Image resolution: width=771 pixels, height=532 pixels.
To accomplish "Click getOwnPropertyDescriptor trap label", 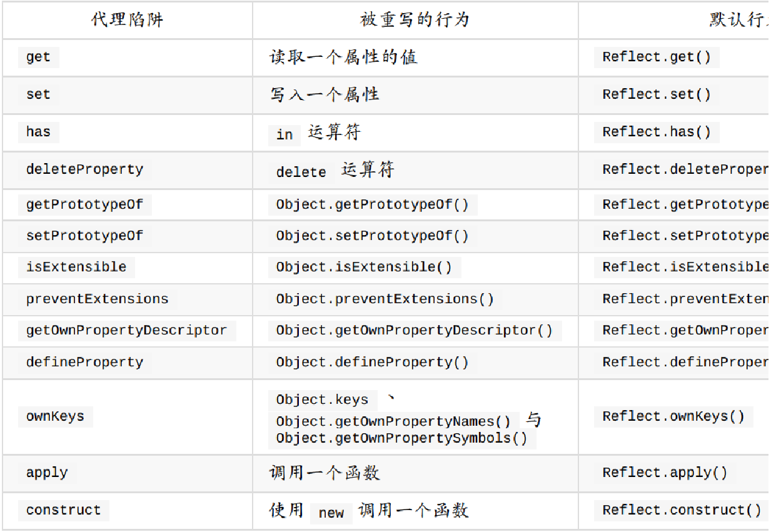I will point(126,330).
